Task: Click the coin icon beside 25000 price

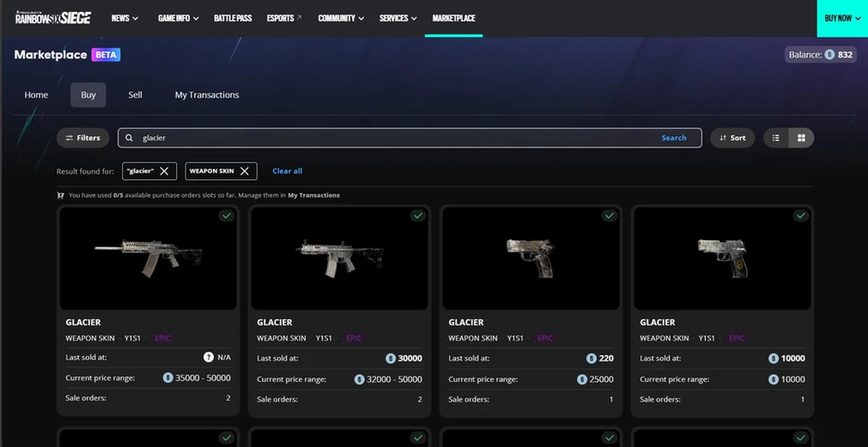Action: 582,379
